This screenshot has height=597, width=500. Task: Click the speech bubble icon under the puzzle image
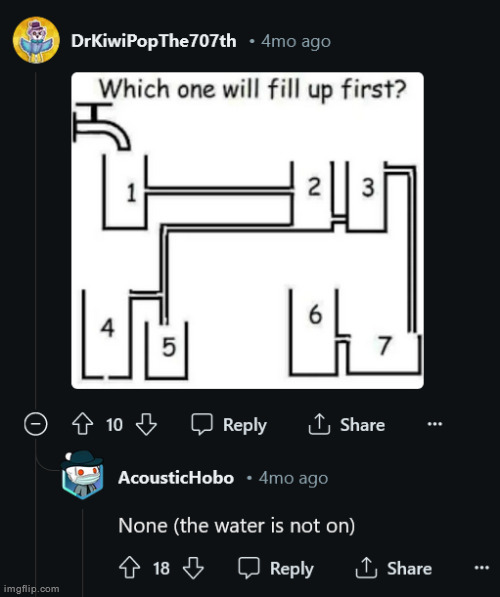click(x=202, y=424)
